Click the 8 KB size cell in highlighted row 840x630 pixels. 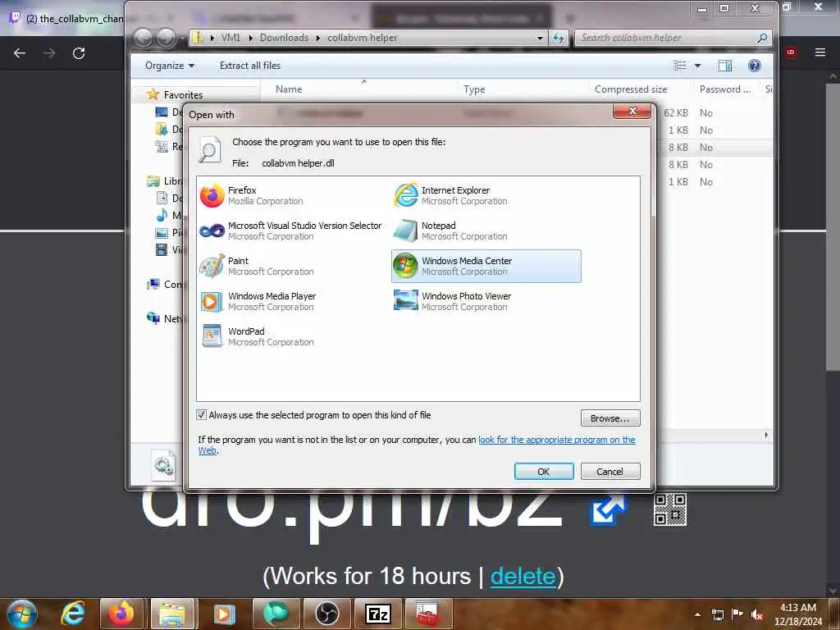click(678, 148)
